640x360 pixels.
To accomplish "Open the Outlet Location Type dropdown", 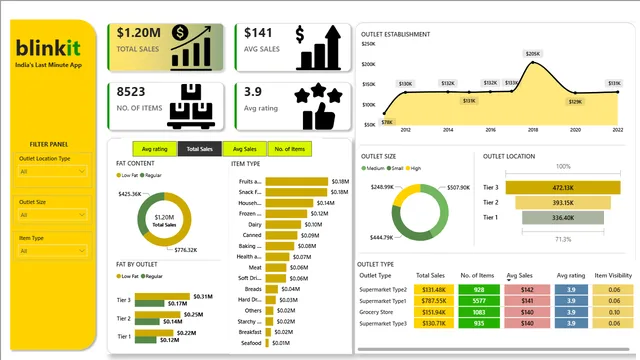I will click(x=53, y=172).
